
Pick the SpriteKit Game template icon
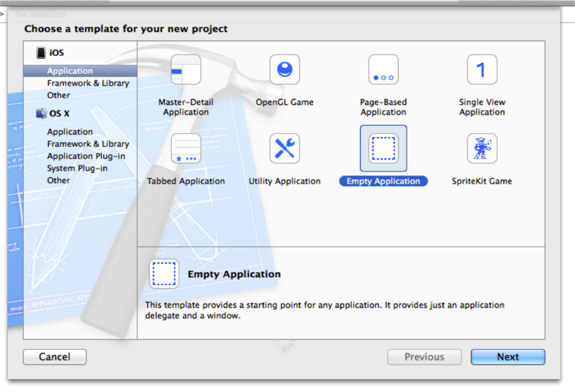click(482, 148)
